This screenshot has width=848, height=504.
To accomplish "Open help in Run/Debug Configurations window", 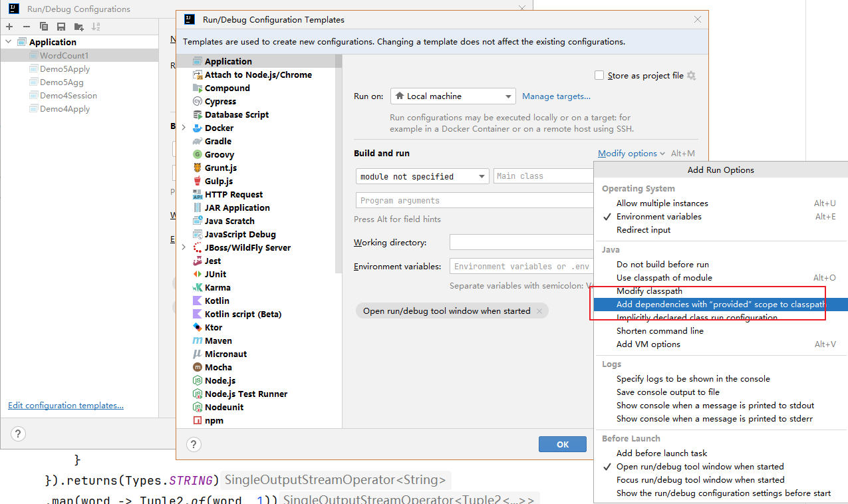I will point(18,434).
